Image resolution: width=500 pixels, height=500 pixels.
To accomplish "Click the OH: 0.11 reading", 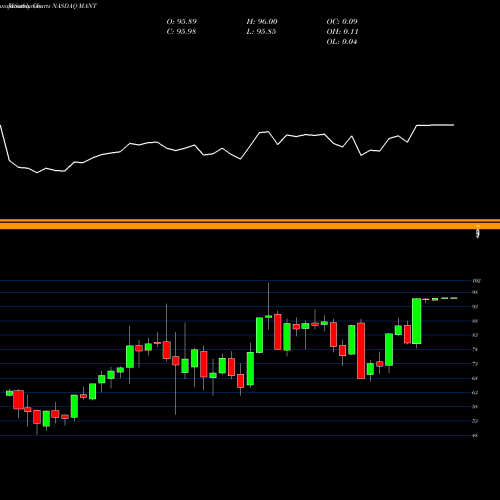I will pos(342,32).
